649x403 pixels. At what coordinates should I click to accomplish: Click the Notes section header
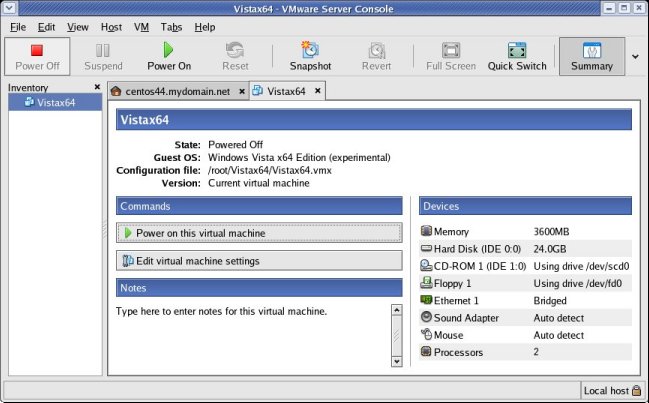click(259, 288)
